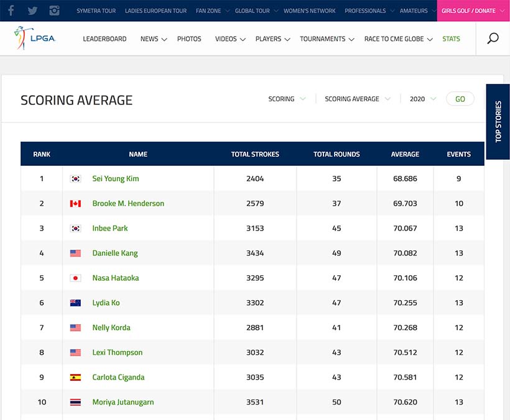
Task: Change the 2020 year dropdown
Action: click(423, 99)
